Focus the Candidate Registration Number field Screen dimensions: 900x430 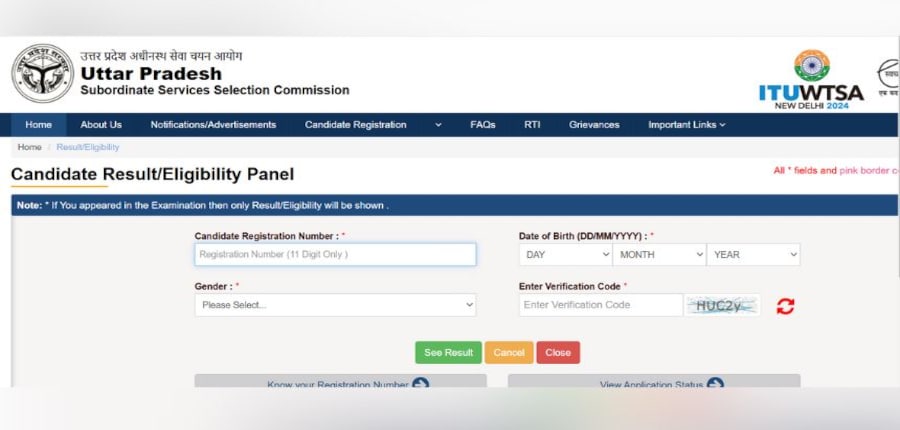(335, 255)
